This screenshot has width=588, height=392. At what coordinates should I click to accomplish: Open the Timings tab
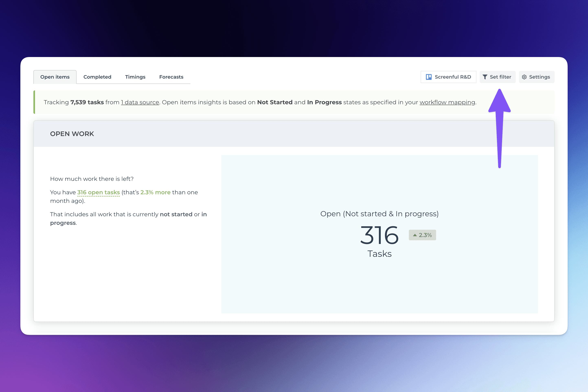135,77
